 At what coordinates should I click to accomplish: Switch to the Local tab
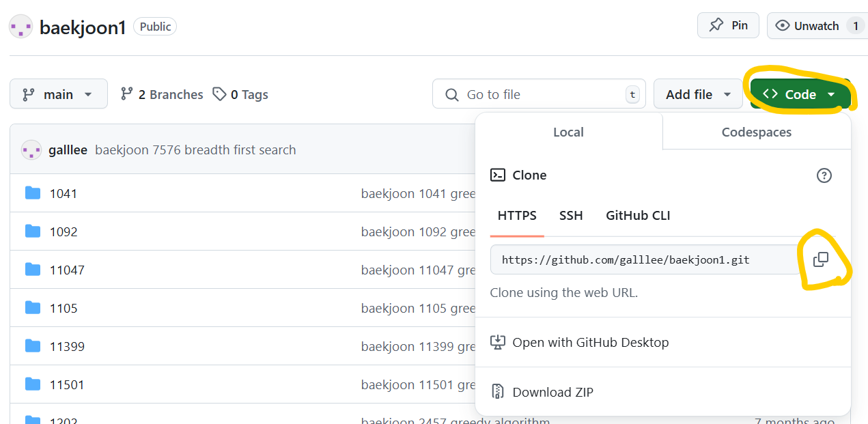point(568,132)
